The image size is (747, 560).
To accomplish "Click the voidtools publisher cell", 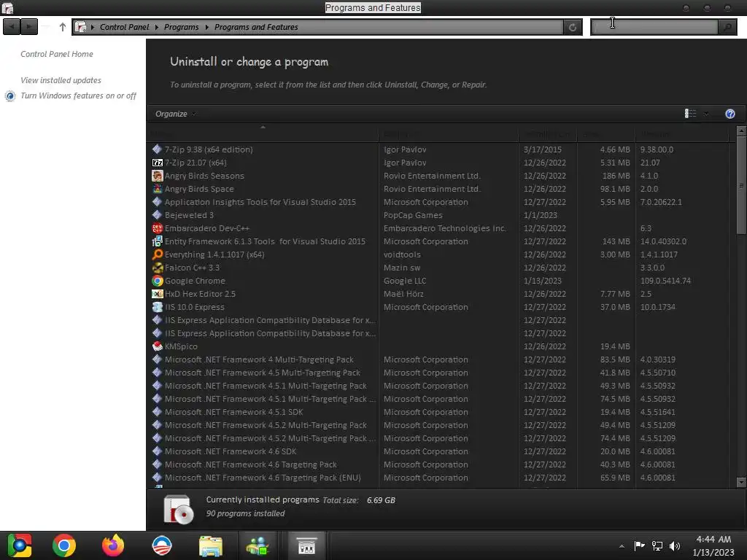I will click(402, 254).
